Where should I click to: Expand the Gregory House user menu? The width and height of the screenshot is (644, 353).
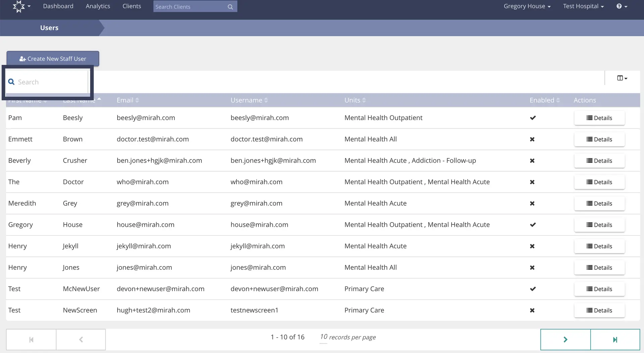click(527, 6)
